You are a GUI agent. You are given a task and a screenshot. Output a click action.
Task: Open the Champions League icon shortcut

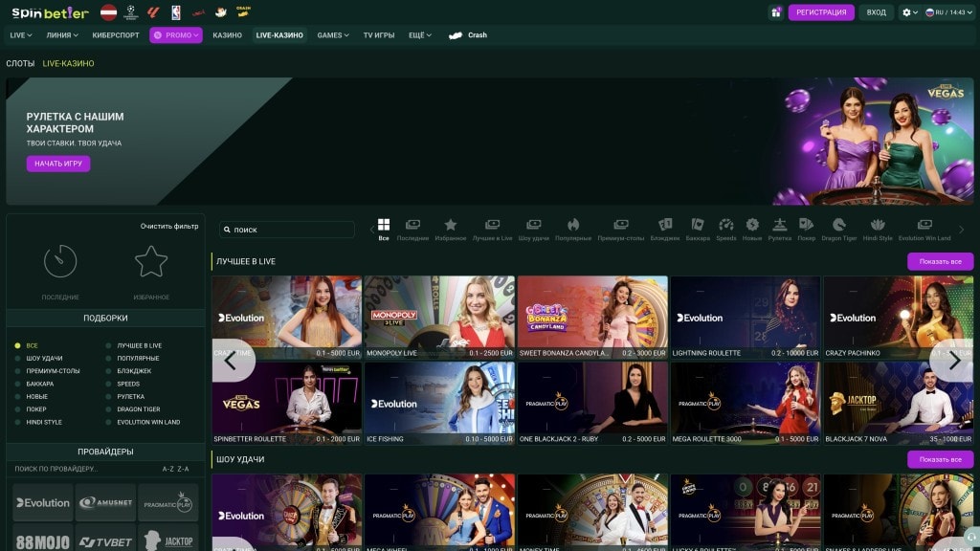click(131, 11)
